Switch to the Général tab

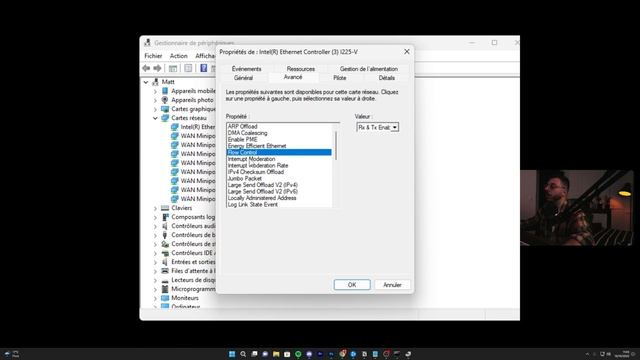[x=243, y=78]
